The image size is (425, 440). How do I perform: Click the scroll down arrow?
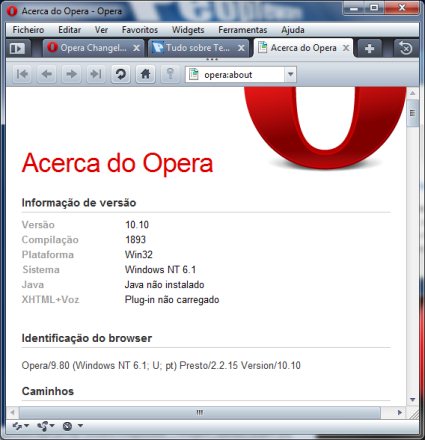[413, 399]
